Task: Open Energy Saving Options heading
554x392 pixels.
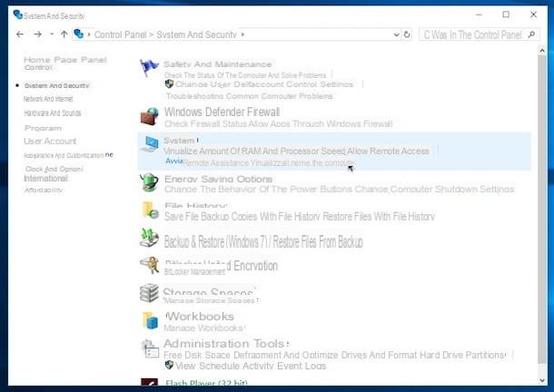Action: point(218,179)
